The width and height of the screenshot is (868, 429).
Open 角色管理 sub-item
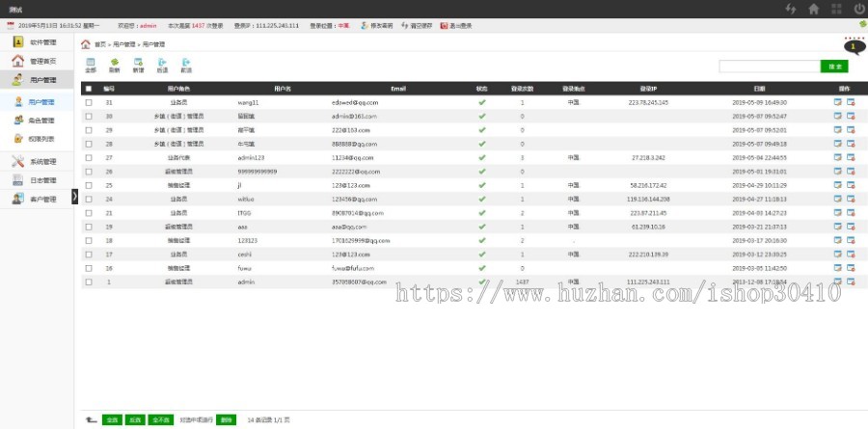click(37, 121)
